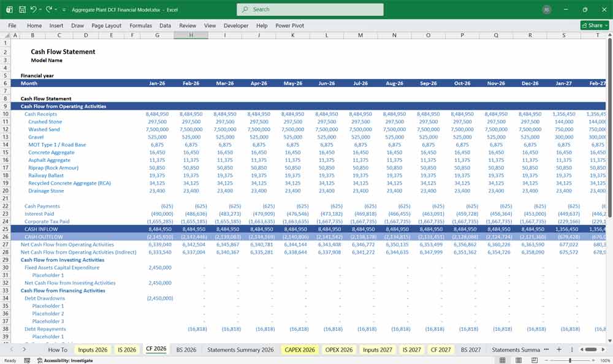The height and width of the screenshot is (364, 613).
Task: Switch to the BS 2026 sheet
Action: [x=186, y=350]
